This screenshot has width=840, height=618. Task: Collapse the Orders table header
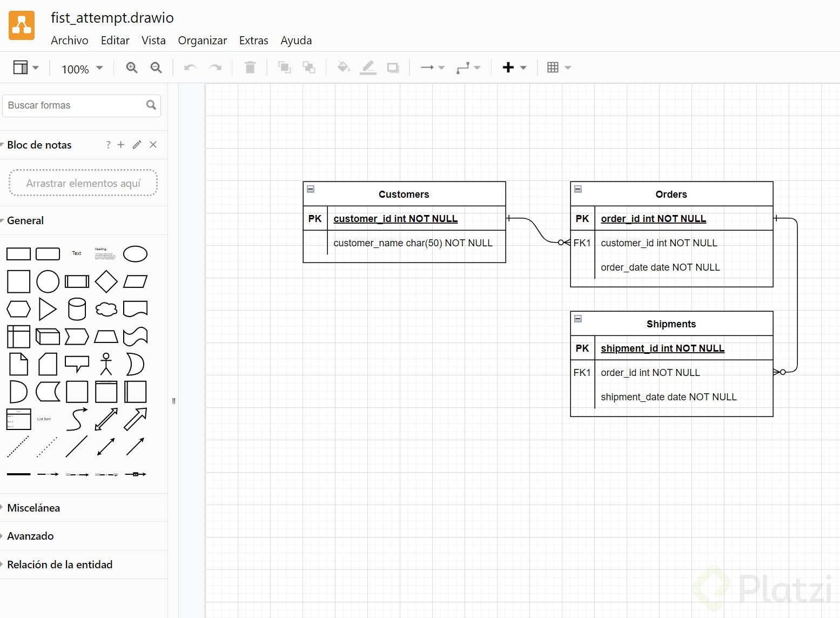pos(577,189)
